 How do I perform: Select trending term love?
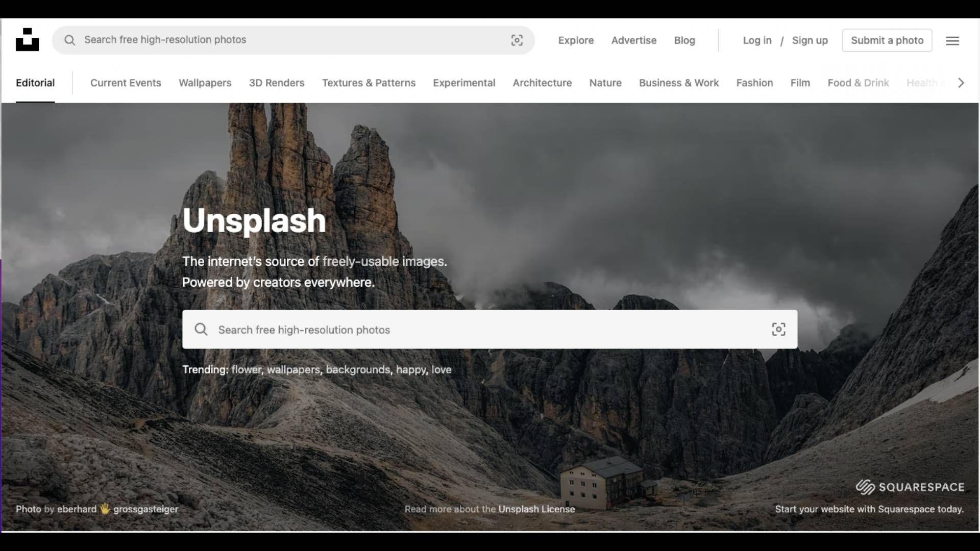coord(442,369)
